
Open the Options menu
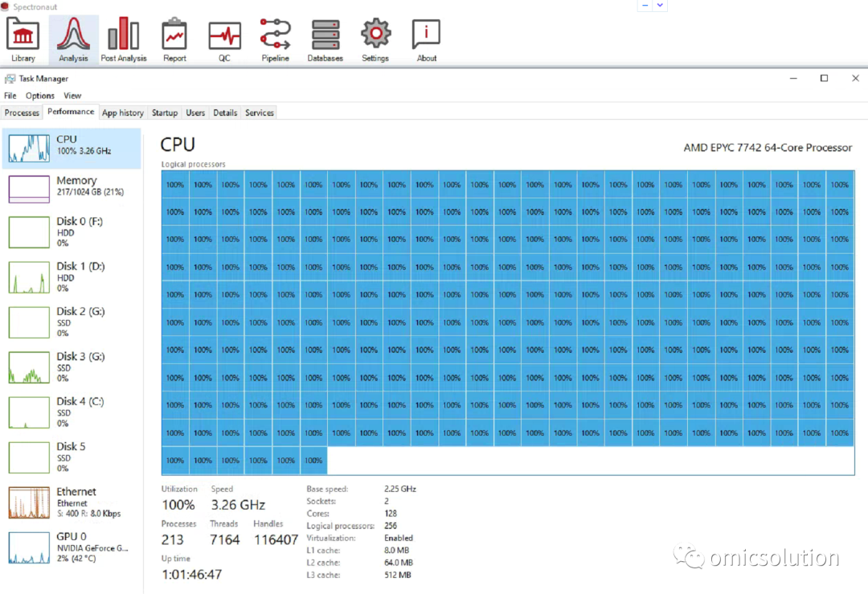click(40, 96)
